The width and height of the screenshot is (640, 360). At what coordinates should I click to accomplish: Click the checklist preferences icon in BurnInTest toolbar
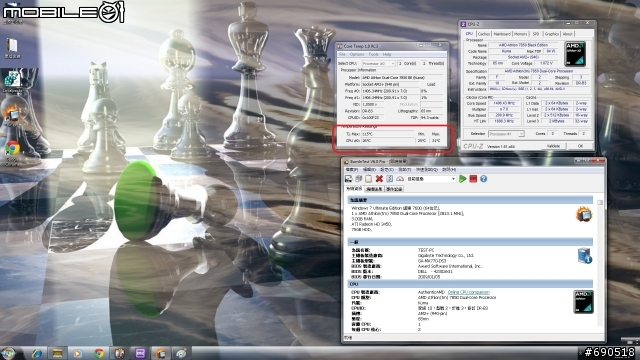click(x=390, y=179)
